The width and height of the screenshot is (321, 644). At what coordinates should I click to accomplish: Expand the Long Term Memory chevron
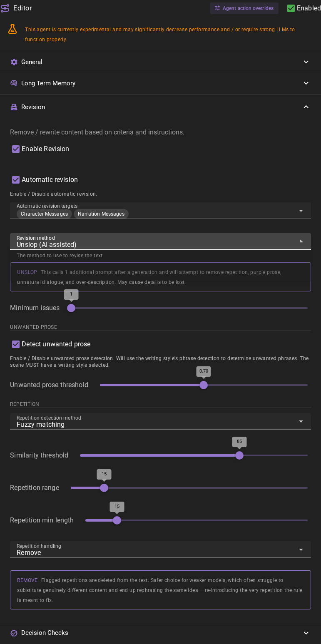pos(306,83)
